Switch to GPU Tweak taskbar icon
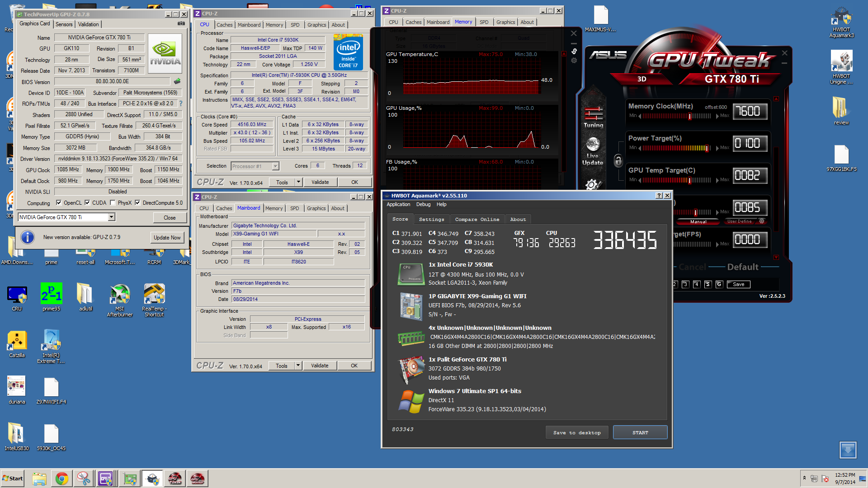 point(175,479)
